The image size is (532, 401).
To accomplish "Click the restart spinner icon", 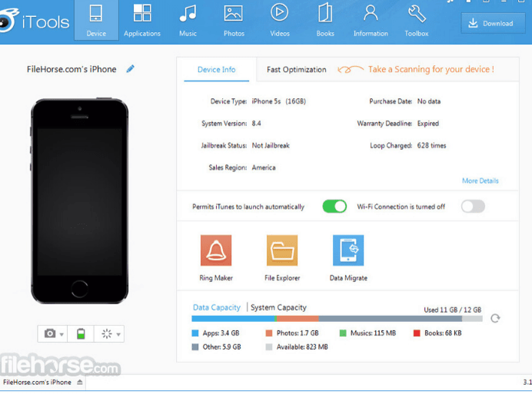I will (x=107, y=333).
